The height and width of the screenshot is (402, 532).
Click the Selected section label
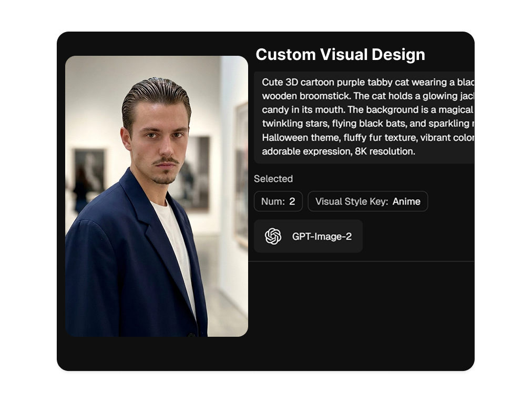(x=273, y=178)
